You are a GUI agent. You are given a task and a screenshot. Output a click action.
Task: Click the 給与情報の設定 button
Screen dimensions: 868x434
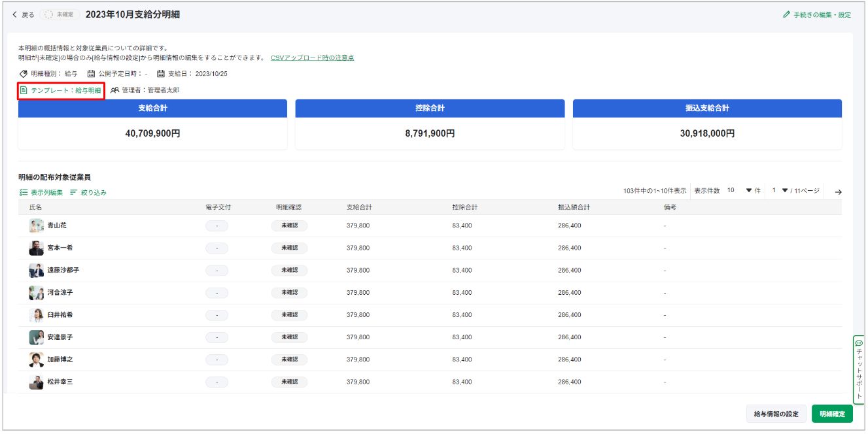coord(776,414)
